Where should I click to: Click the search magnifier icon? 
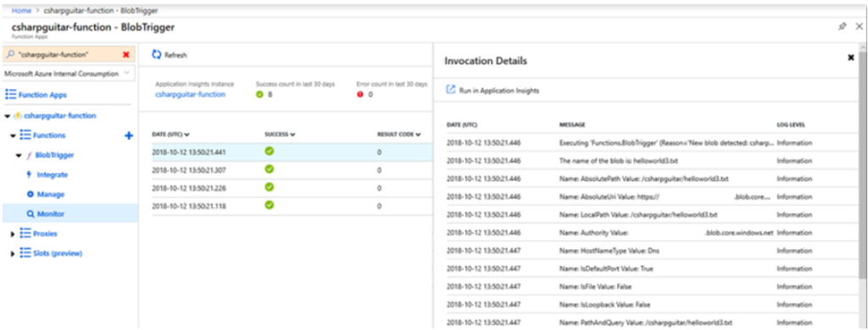[x=11, y=54]
